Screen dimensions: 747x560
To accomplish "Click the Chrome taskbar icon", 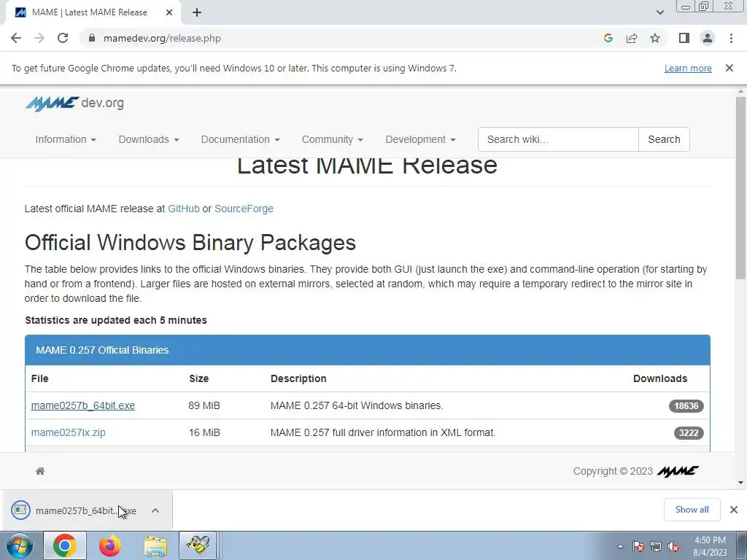I will click(65, 545).
